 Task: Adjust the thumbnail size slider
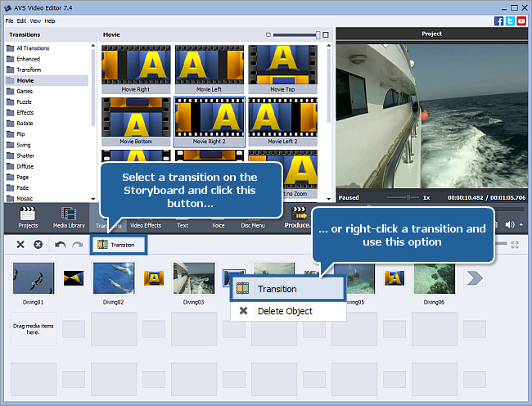click(x=318, y=34)
